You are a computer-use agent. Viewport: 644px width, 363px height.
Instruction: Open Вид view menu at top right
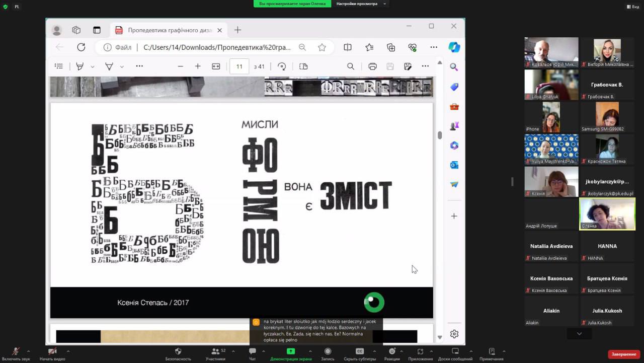click(x=632, y=7)
